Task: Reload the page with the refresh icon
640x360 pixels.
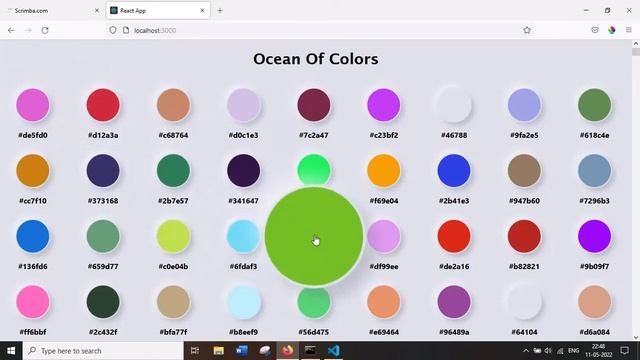Action: coord(45,30)
